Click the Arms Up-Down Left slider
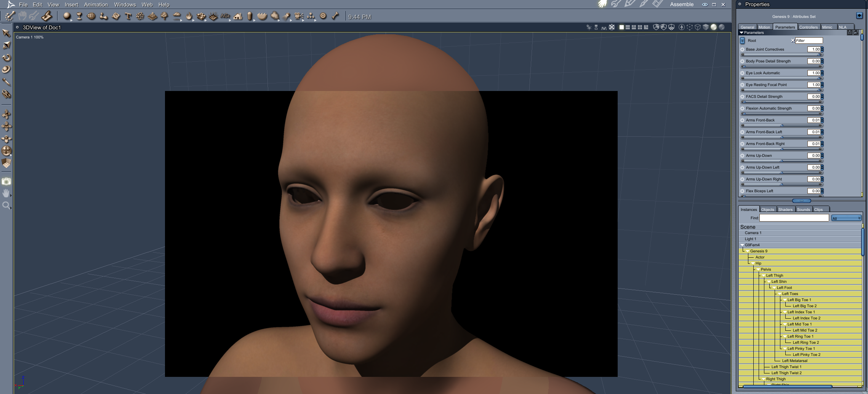Image resolution: width=868 pixels, height=394 pixels. point(782,172)
